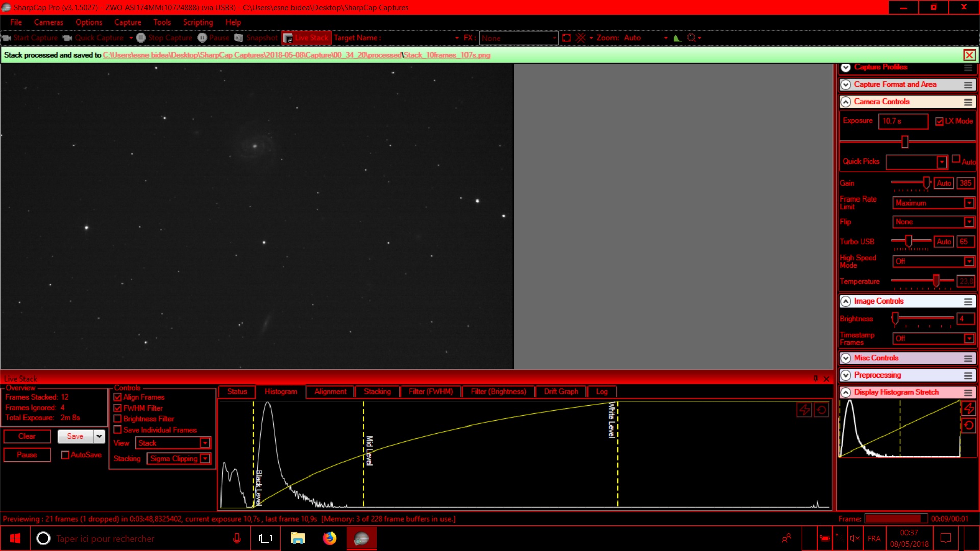Image resolution: width=980 pixels, height=551 pixels.
Task: Disable the FWHM Filter checkbox
Action: tap(118, 408)
